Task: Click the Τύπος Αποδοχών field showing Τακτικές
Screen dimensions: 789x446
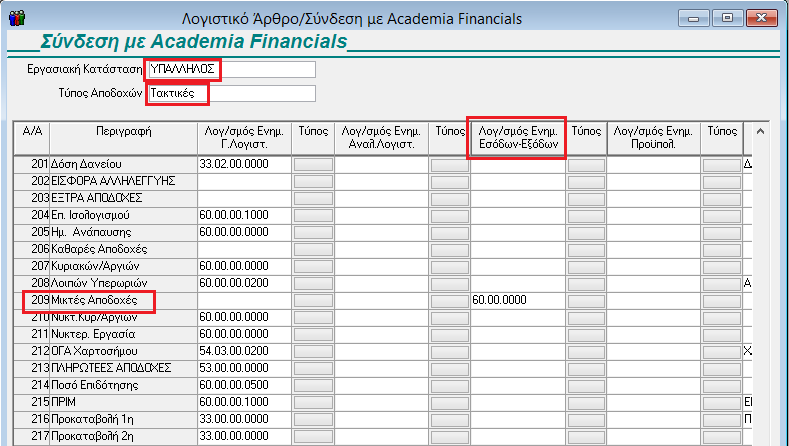Action: coord(231,93)
